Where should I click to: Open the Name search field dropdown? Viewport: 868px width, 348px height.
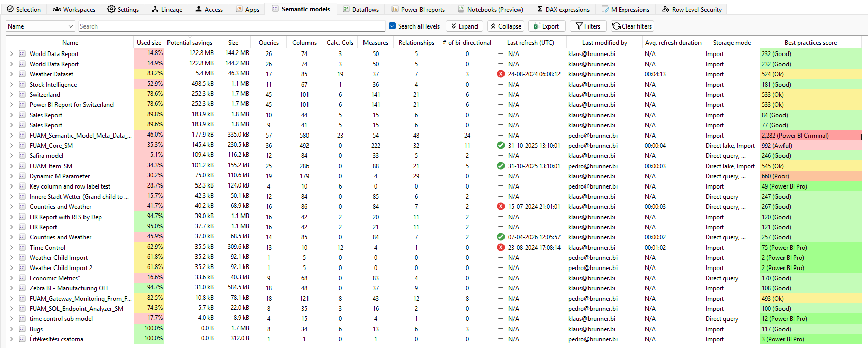70,26
